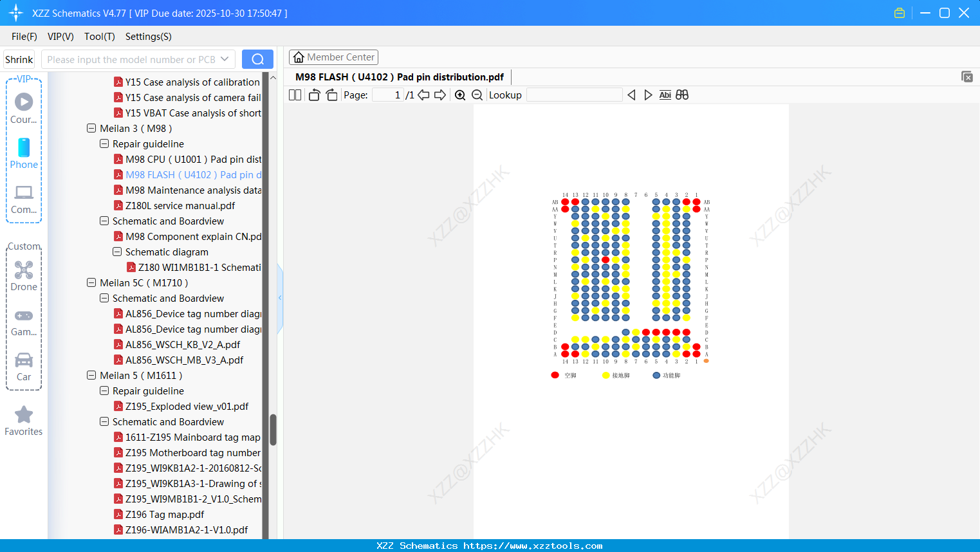Collapse the Schematic diagram node
This screenshot has height=552, width=980.
(x=117, y=252)
